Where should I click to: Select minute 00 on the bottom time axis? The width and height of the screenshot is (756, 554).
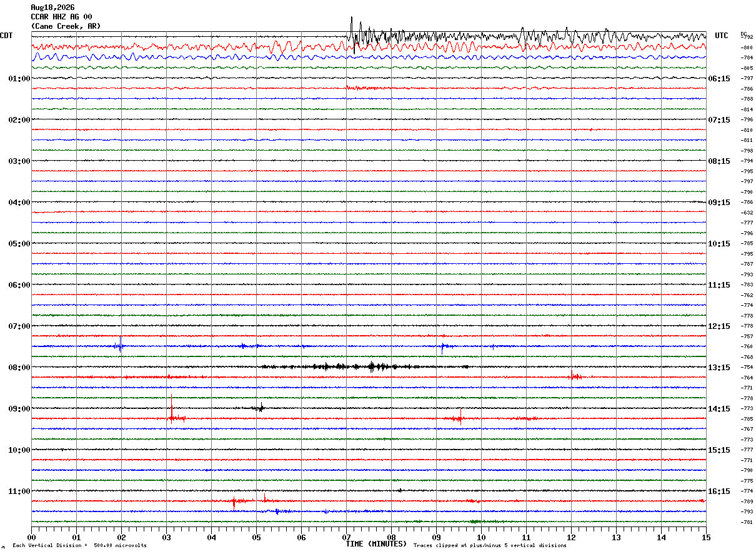(31, 537)
